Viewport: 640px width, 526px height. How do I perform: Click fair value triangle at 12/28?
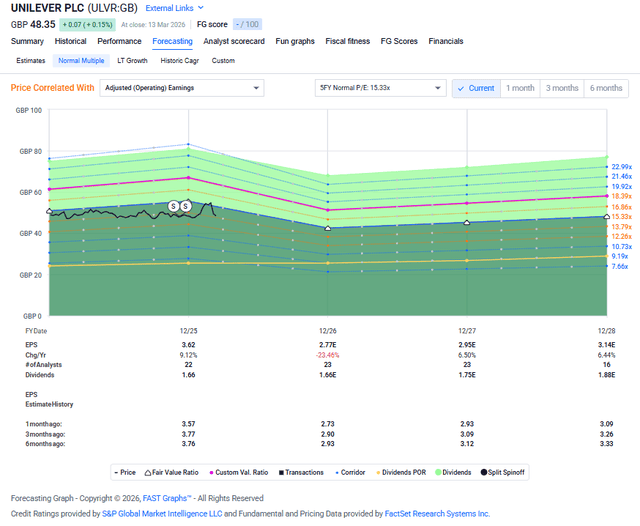pos(607,217)
